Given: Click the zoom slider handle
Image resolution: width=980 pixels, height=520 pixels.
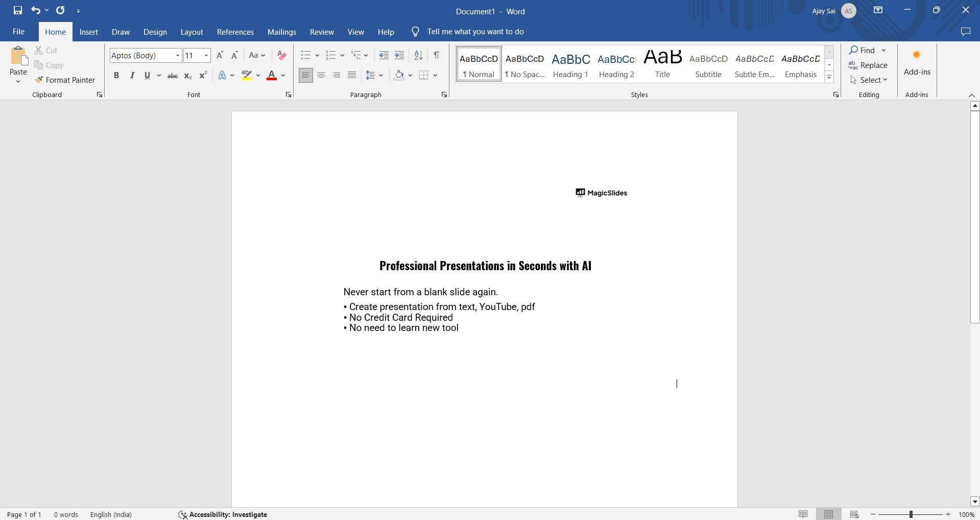Looking at the screenshot, I should (x=911, y=514).
